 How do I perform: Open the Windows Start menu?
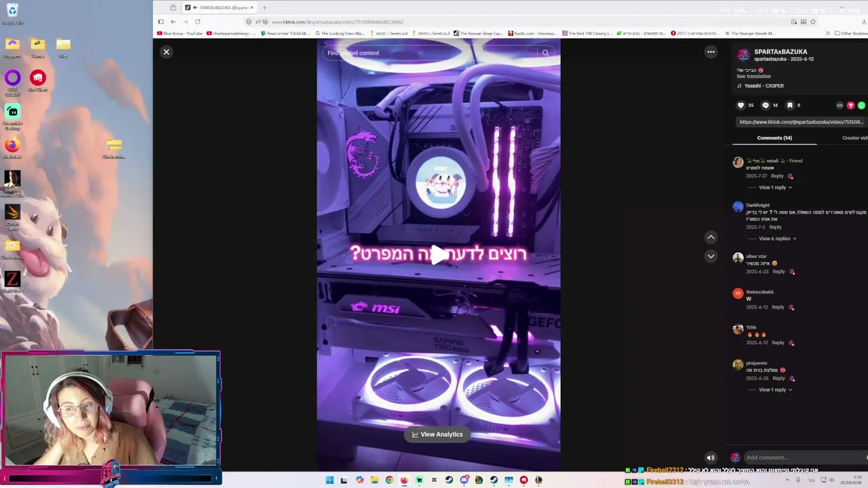click(330, 481)
